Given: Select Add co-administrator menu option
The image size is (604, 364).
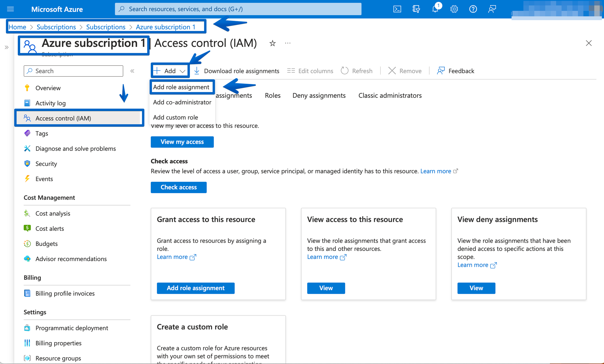Looking at the screenshot, I should [182, 102].
